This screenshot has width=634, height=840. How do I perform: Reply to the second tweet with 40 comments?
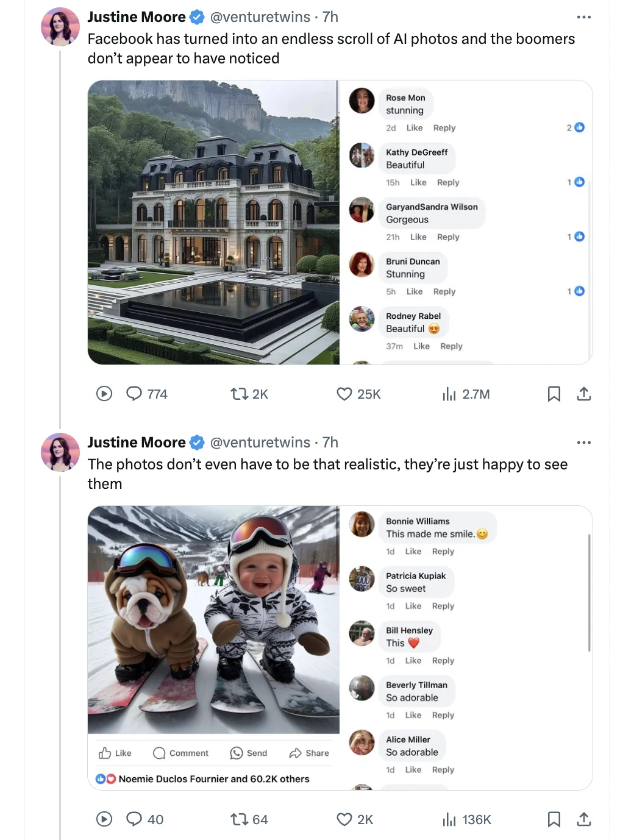tap(134, 819)
